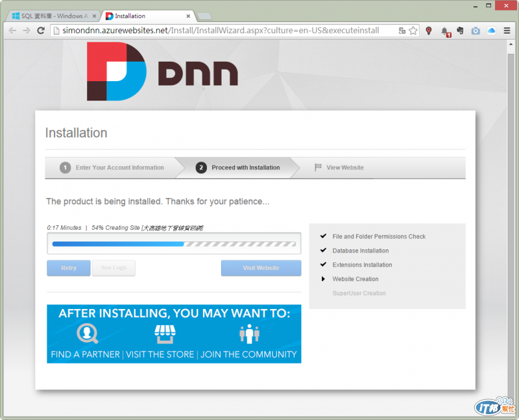The width and height of the screenshot is (519, 420).
Task: Click the 'Installation' page heading
Action: click(76, 133)
